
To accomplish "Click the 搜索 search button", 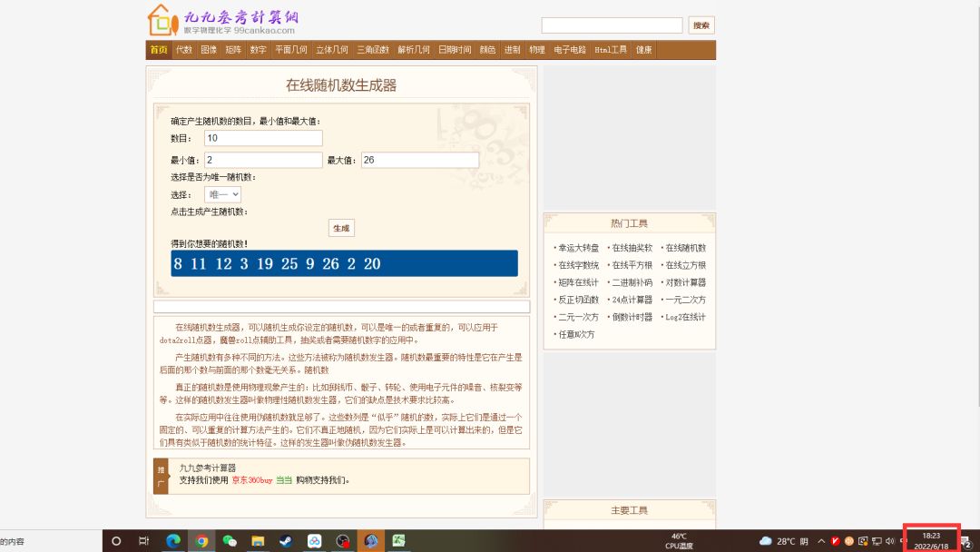I will click(701, 25).
